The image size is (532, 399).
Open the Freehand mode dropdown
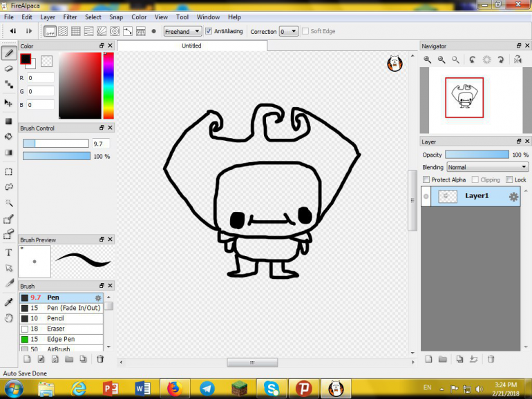[182, 31]
